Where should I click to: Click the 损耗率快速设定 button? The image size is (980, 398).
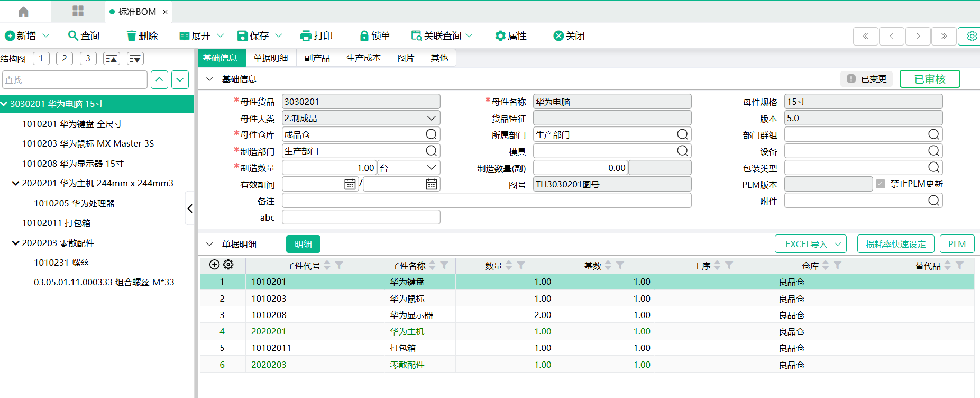pyautogui.click(x=895, y=244)
